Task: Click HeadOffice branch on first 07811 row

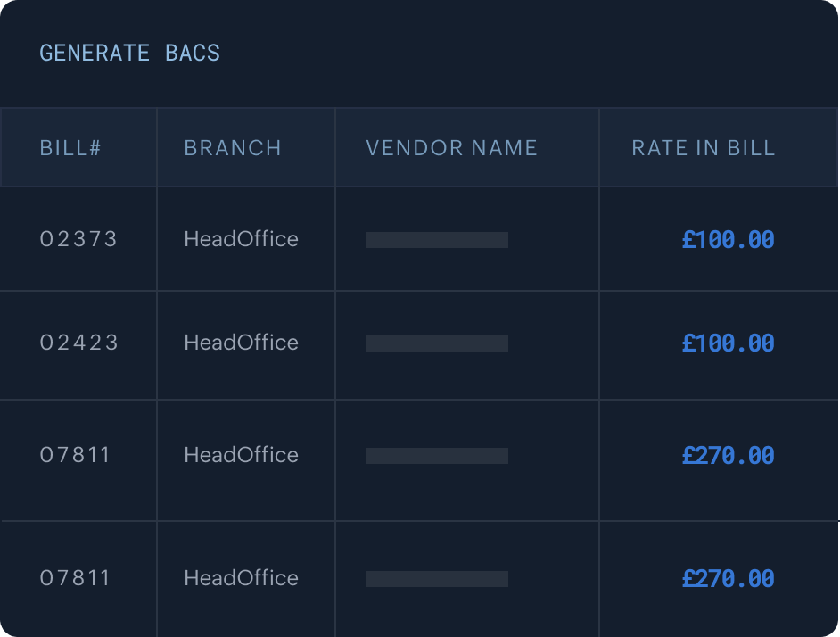Action: click(241, 455)
